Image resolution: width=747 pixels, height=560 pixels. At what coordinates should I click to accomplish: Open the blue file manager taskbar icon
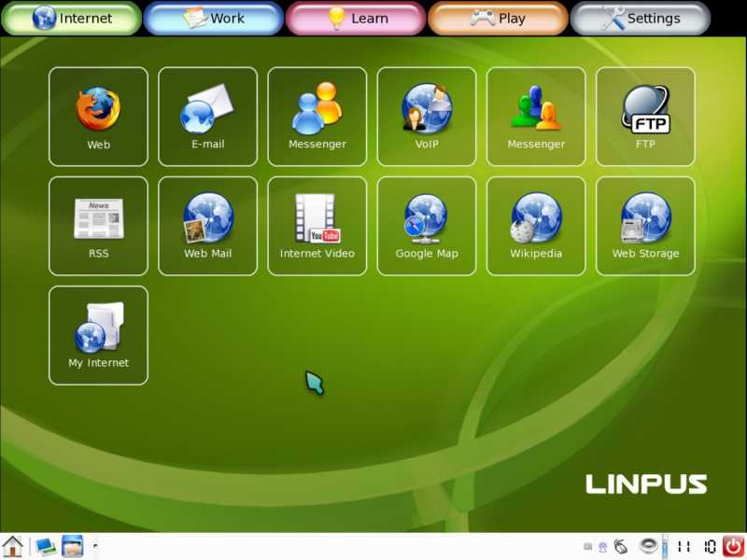72,546
